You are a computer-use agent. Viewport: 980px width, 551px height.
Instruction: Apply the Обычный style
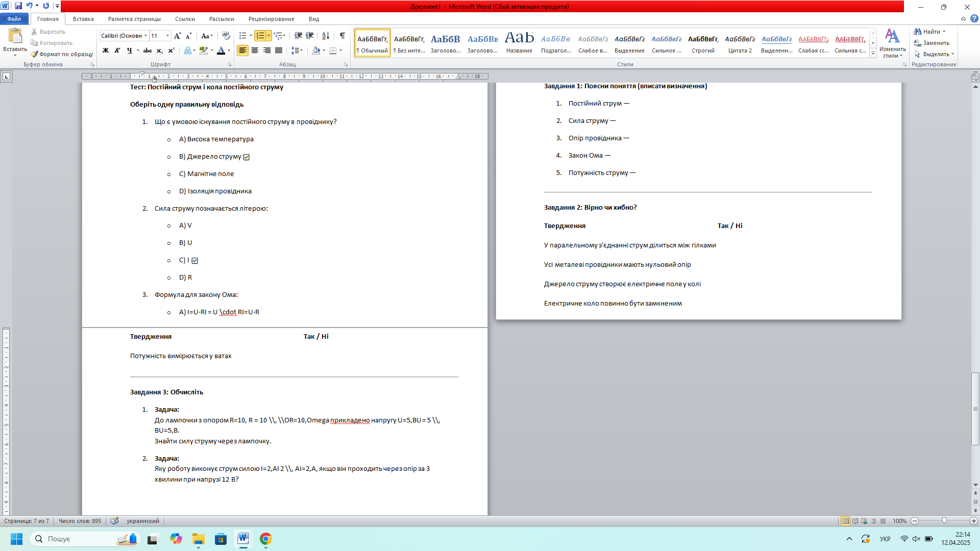point(373,43)
